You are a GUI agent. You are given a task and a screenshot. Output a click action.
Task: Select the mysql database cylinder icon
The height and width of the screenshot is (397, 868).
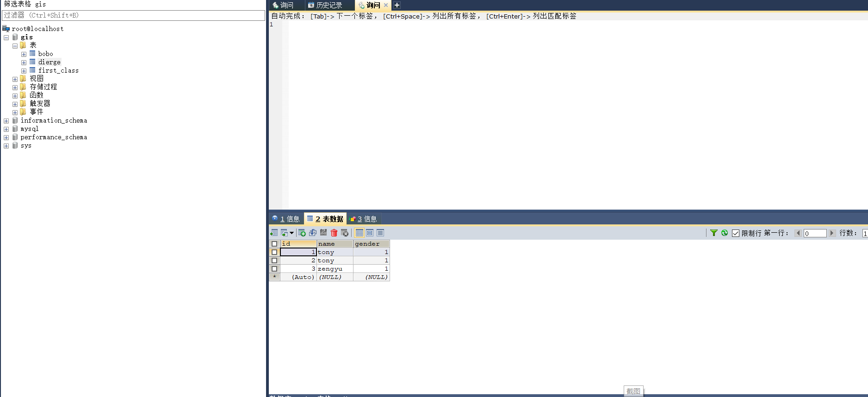click(x=15, y=129)
